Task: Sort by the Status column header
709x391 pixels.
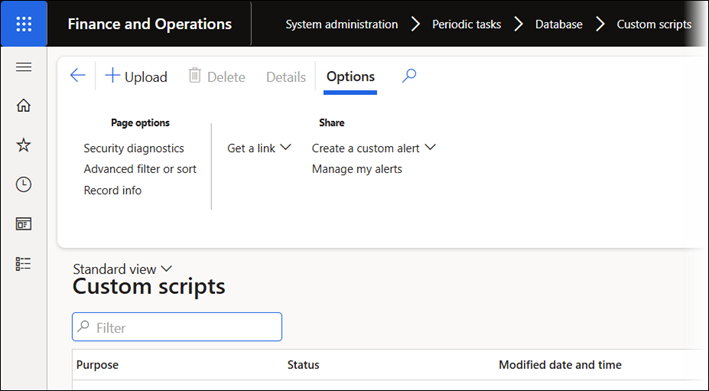Action: point(303,365)
